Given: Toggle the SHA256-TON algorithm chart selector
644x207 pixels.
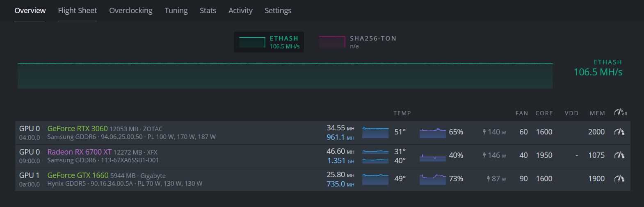Looking at the screenshot, I should [358, 42].
